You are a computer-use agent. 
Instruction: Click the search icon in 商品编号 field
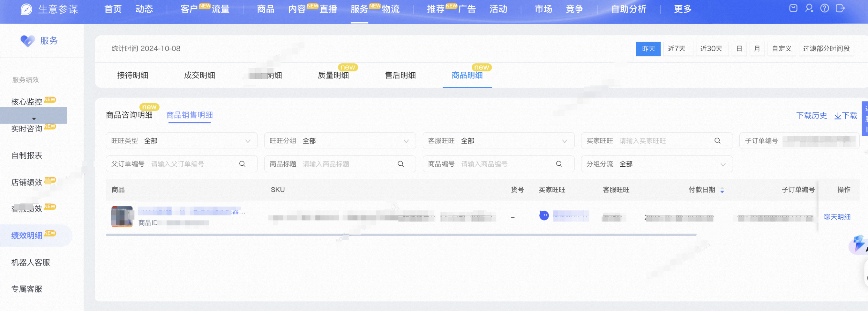point(559,164)
